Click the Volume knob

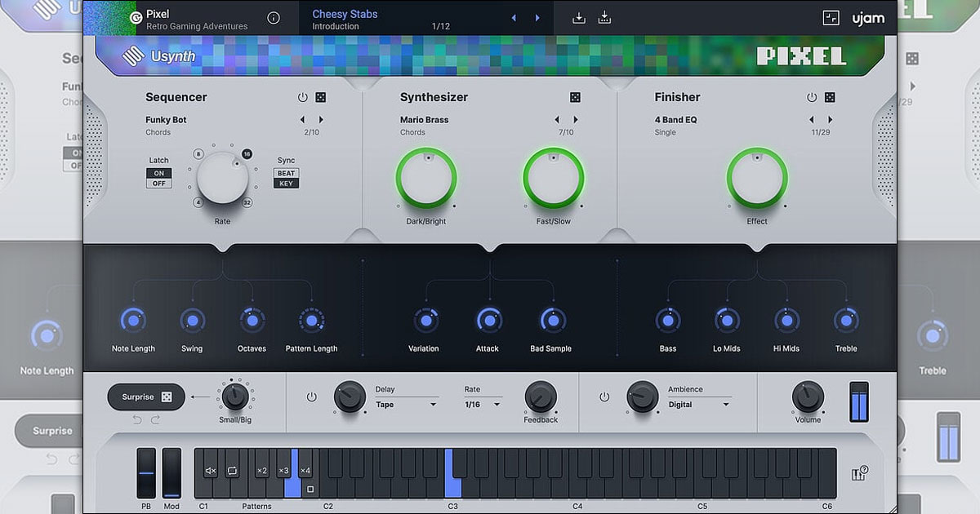(x=808, y=397)
